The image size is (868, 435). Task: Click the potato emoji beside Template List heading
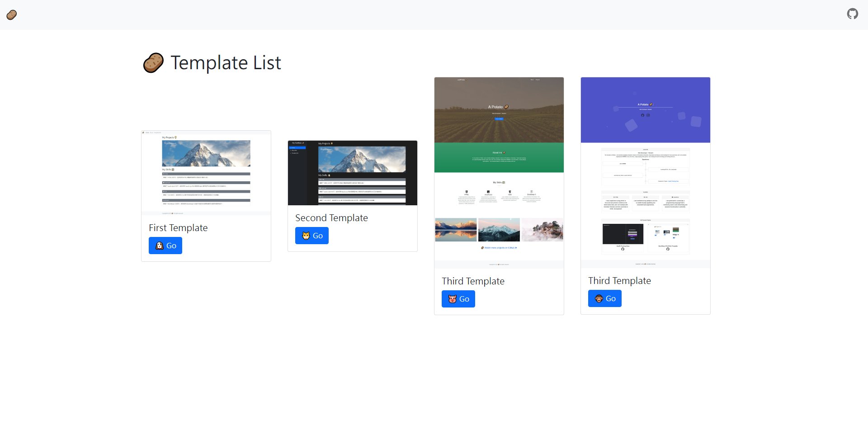pos(153,63)
